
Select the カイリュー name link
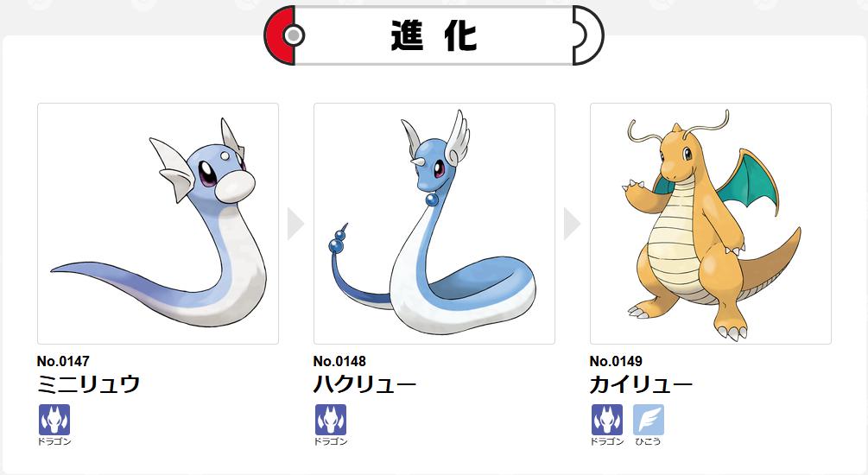pos(641,384)
